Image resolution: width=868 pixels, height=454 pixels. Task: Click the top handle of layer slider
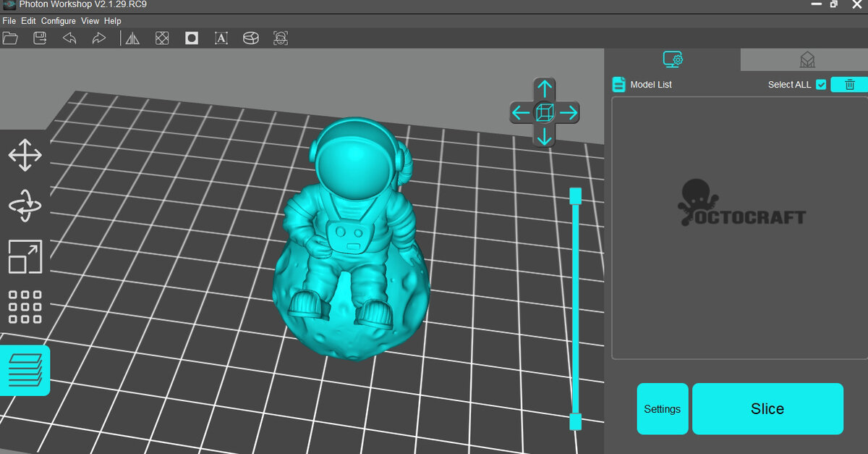point(576,196)
